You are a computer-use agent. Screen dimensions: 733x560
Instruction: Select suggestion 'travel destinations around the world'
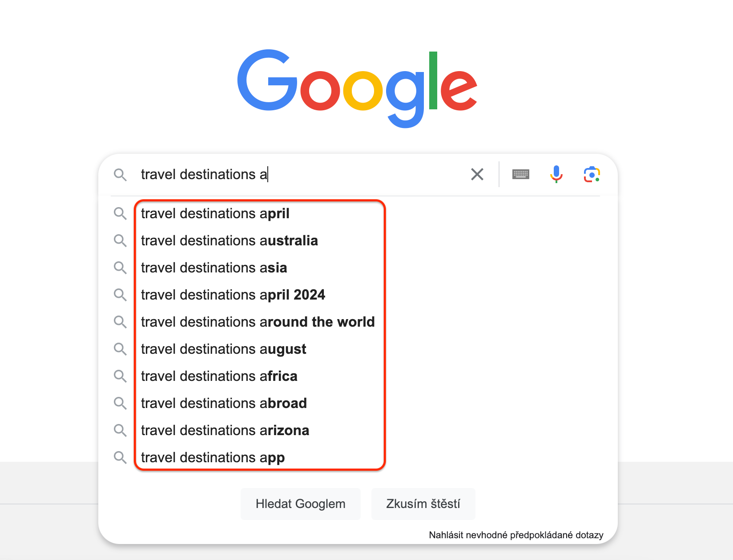point(258,322)
